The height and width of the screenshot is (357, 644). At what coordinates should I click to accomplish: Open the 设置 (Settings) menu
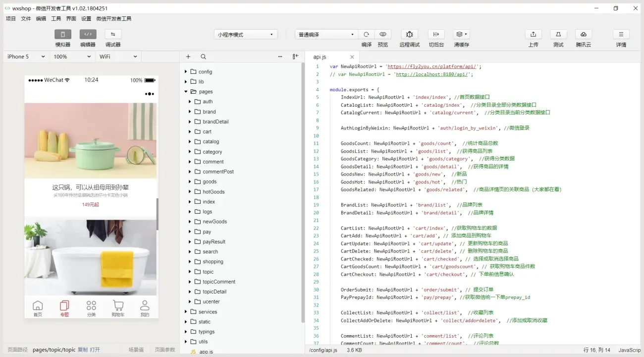(85, 18)
